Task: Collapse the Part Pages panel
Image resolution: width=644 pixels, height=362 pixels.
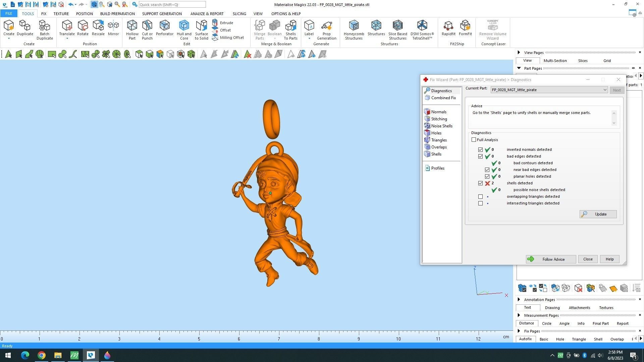Action: pyautogui.click(x=519, y=68)
